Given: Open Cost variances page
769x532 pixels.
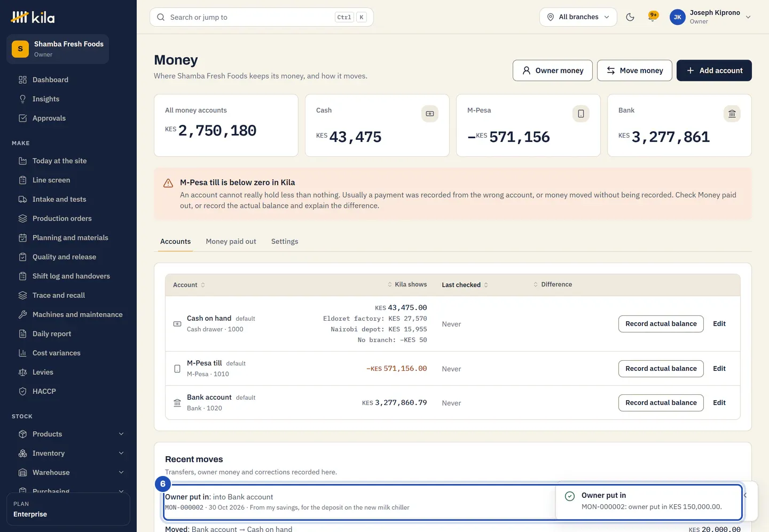Looking at the screenshot, I should pos(68,353).
